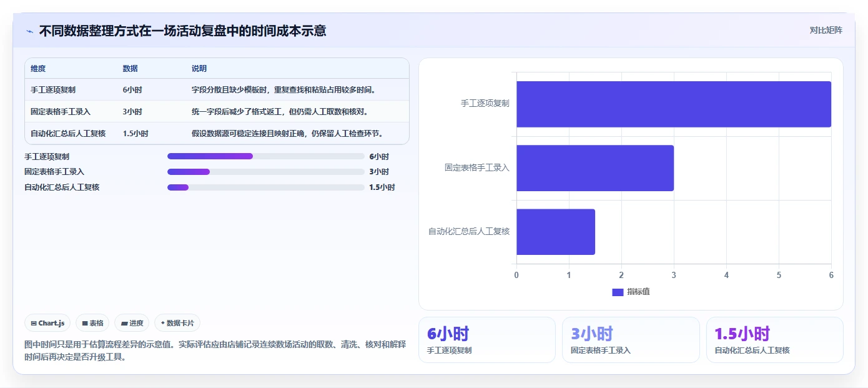
Task: Click the 自动化汇总后人工复核 chart bar
Action: [x=556, y=232]
